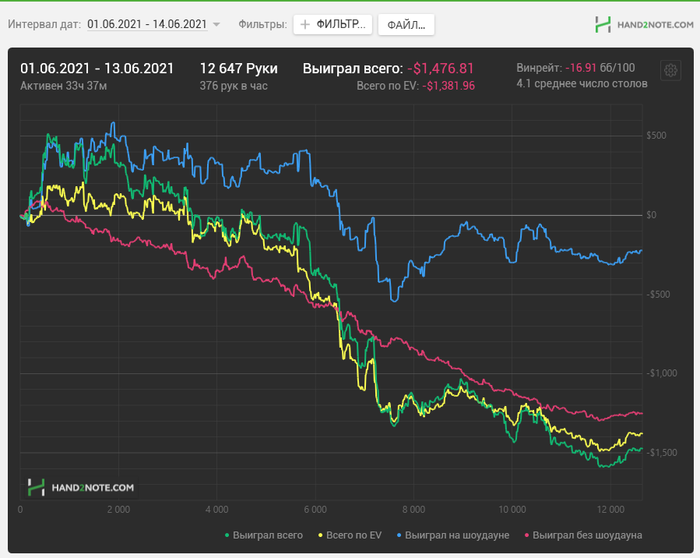Click the 'Активен 33ч 37м' text

pos(63,86)
